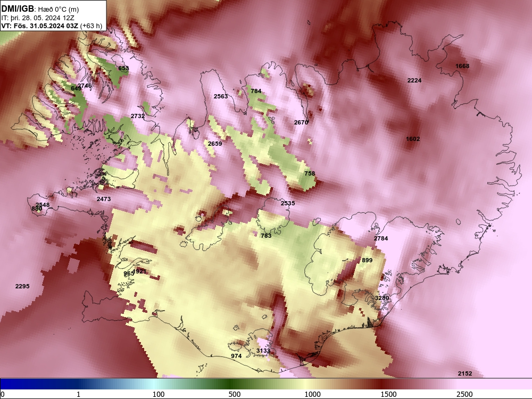The width and height of the screenshot is (532, 399).
Task: Click the 2784 value label
Action: pos(381,238)
